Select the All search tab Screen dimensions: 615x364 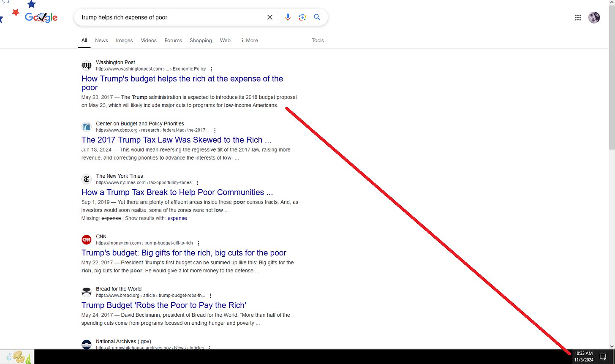[84, 41]
